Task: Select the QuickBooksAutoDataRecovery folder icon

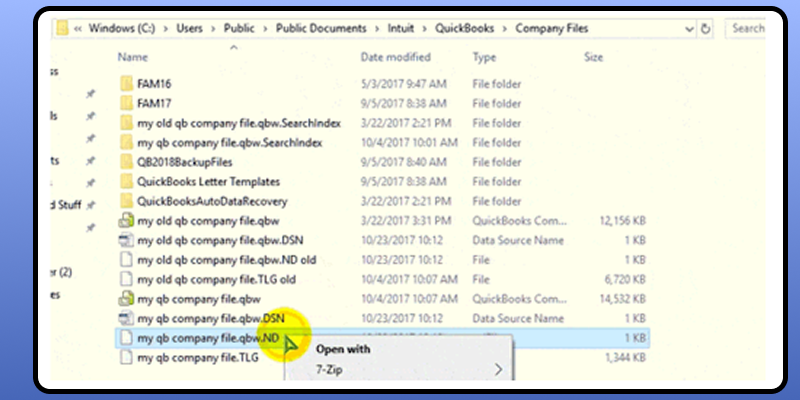Action: [127, 201]
